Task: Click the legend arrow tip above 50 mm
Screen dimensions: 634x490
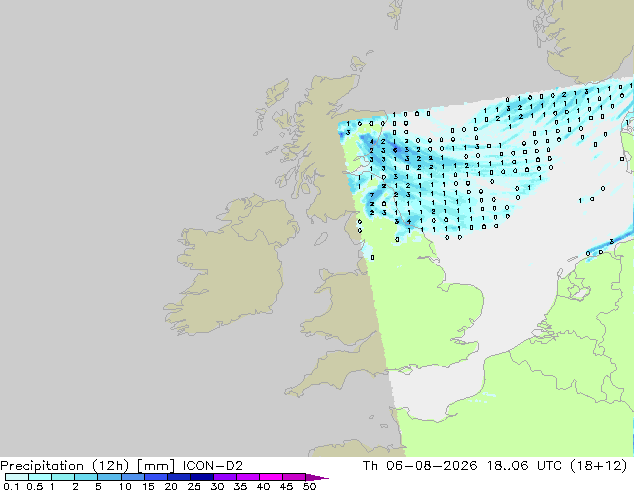Action: 317,477
